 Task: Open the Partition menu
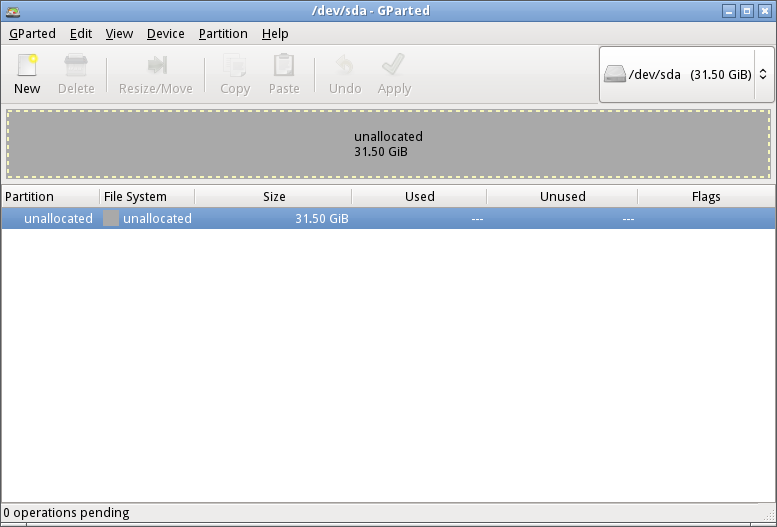click(223, 34)
